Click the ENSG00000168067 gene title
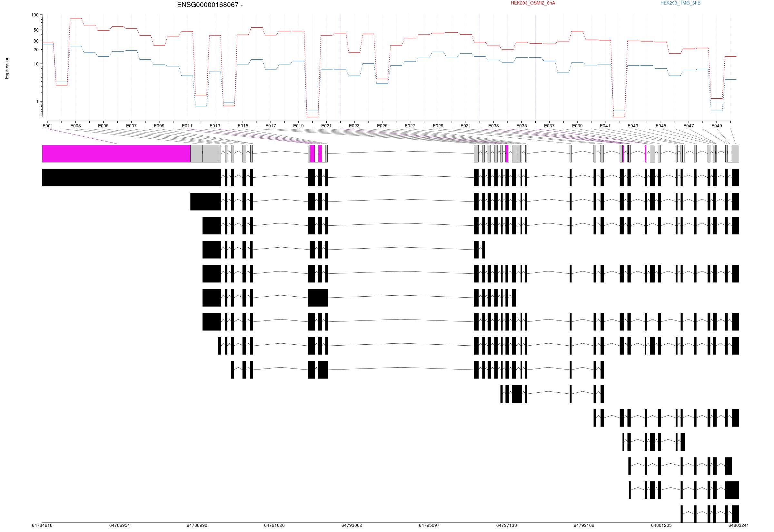Viewport: 774px width, 532px height. 210,5
